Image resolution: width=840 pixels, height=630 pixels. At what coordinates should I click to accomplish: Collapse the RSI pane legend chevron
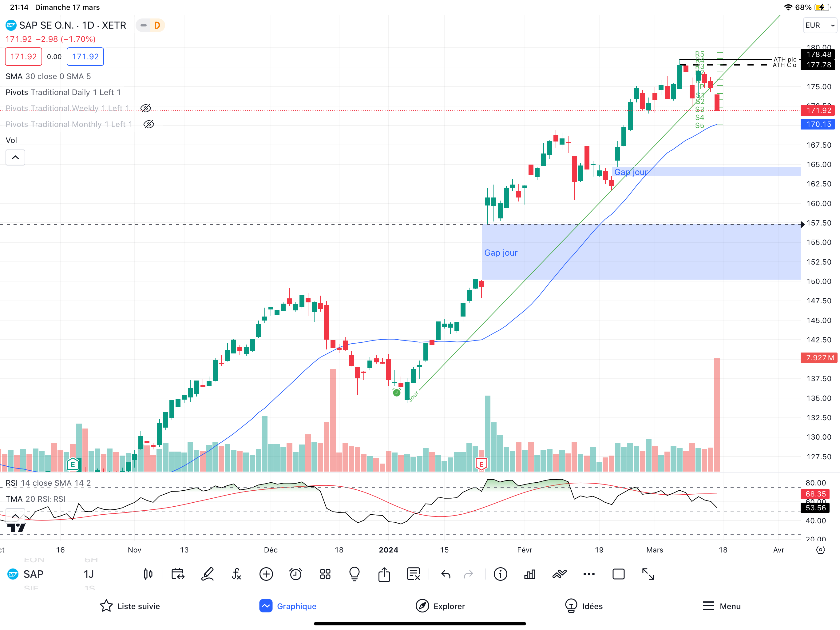click(15, 516)
